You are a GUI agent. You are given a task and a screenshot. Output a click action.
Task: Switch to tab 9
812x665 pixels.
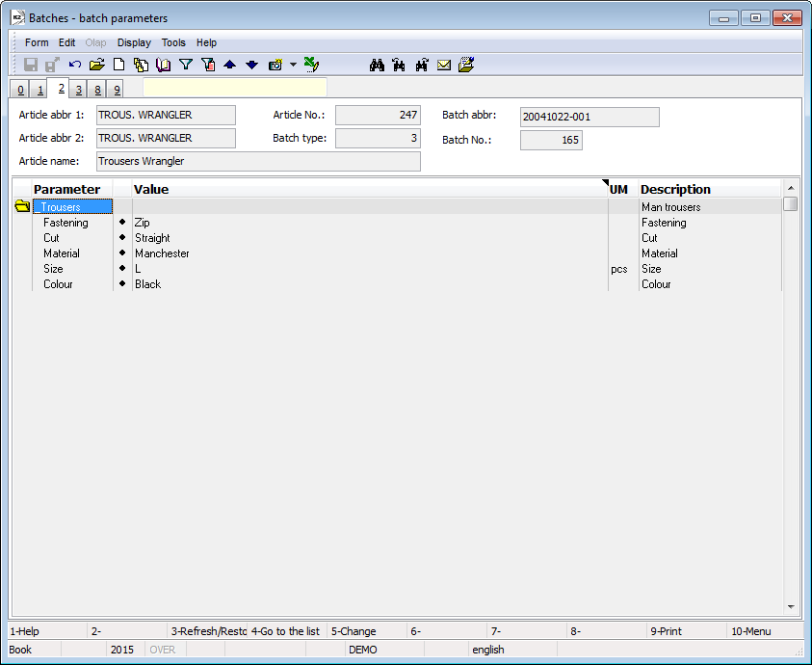(117, 90)
